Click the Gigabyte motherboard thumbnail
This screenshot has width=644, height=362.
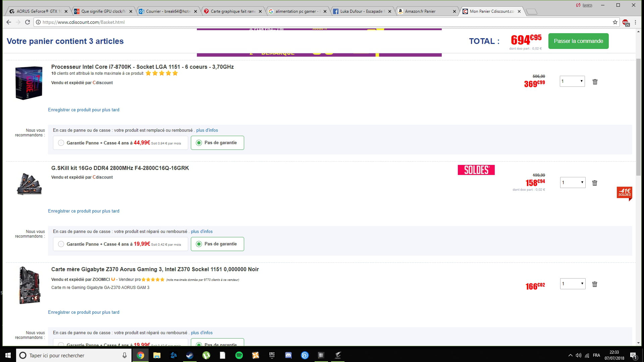30,285
